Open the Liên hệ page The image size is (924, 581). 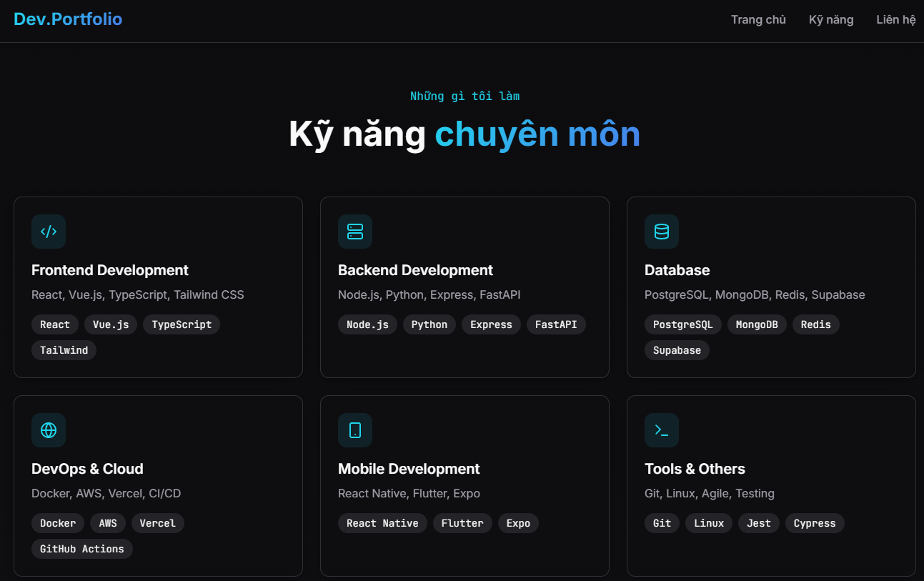click(x=895, y=19)
